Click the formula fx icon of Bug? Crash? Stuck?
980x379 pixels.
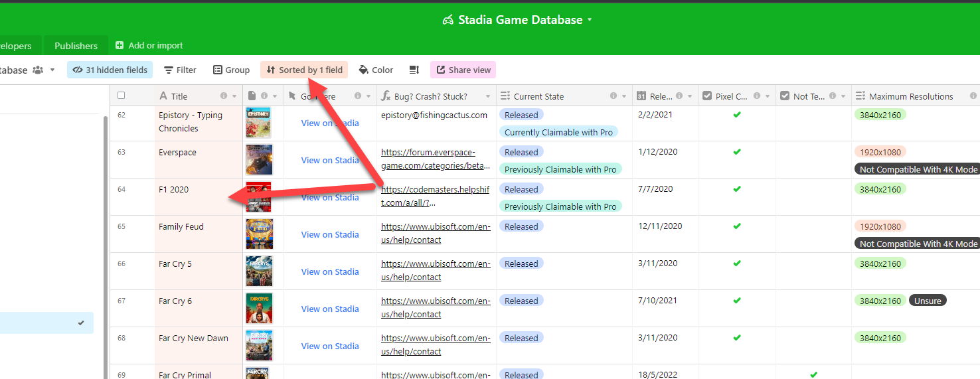click(386, 96)
